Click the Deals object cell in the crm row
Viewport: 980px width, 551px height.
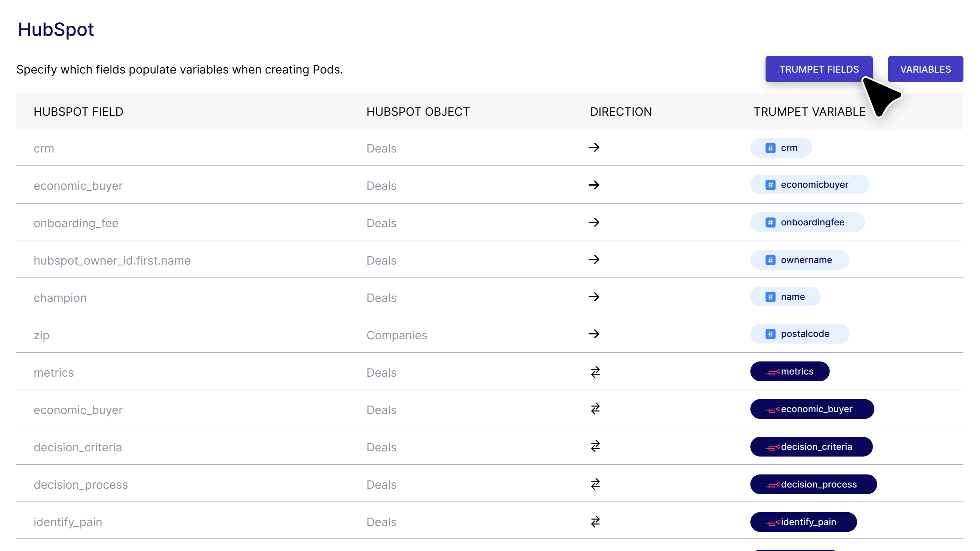(381, 148)
